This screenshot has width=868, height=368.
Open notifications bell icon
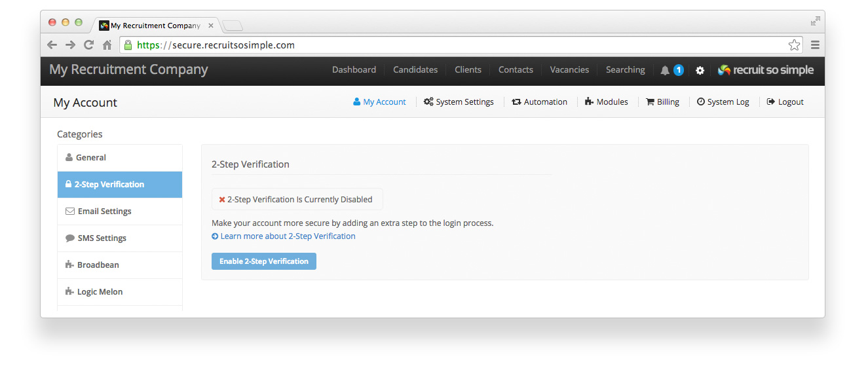pyautogui.click(x=665, y=70)
